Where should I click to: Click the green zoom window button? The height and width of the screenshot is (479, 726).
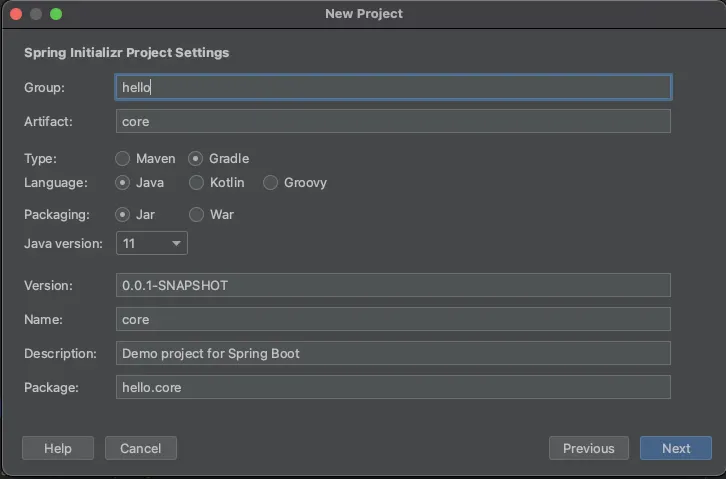[55, 14]
